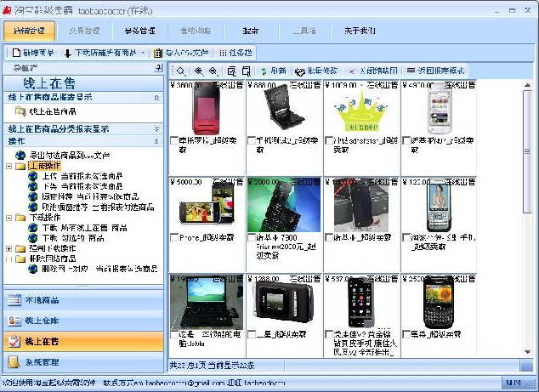
Task: Check the box for the 7900 Prism item
Action: [x=252, y=237]
